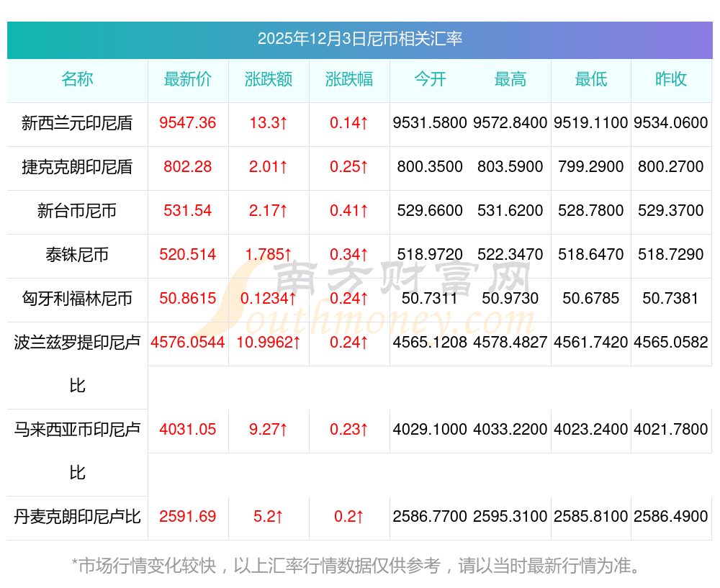Click the 10.9962 up-arrow change value
Viewport: 720px width, 588px height.
point(269,342)
